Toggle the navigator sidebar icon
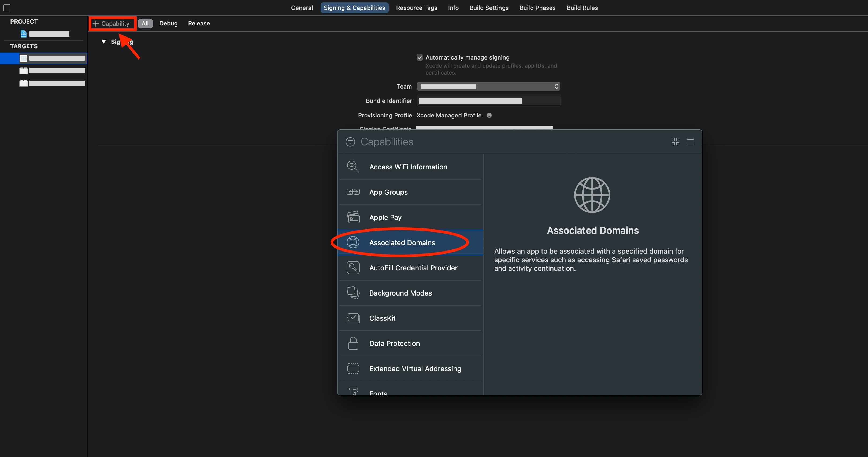This screenshot has height=457, width=868. click(7, 8)
